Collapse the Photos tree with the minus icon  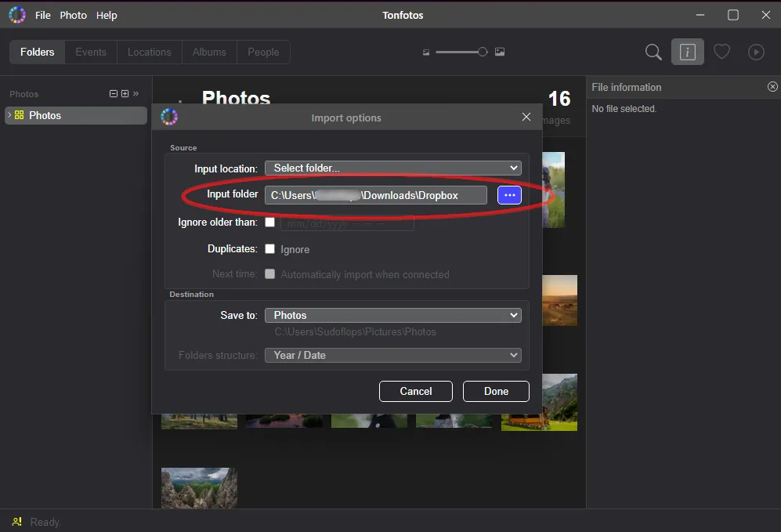click(113, 93)
